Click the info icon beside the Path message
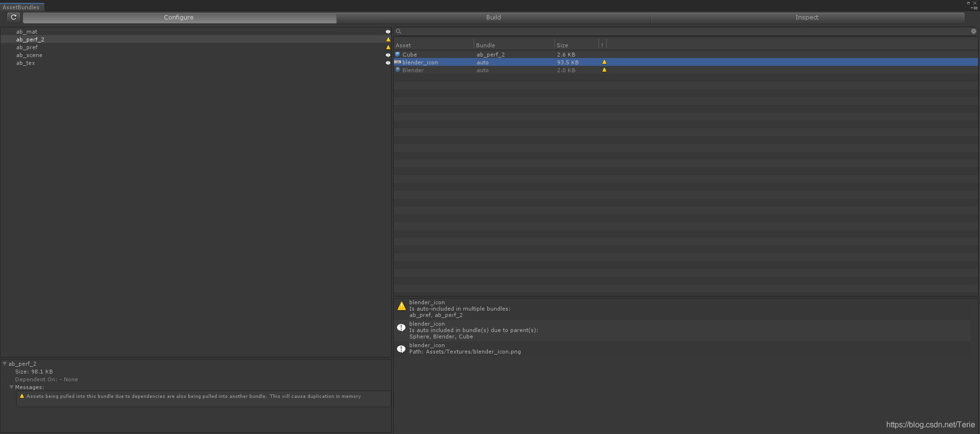980x434 pixels. [x=401, y=349]
